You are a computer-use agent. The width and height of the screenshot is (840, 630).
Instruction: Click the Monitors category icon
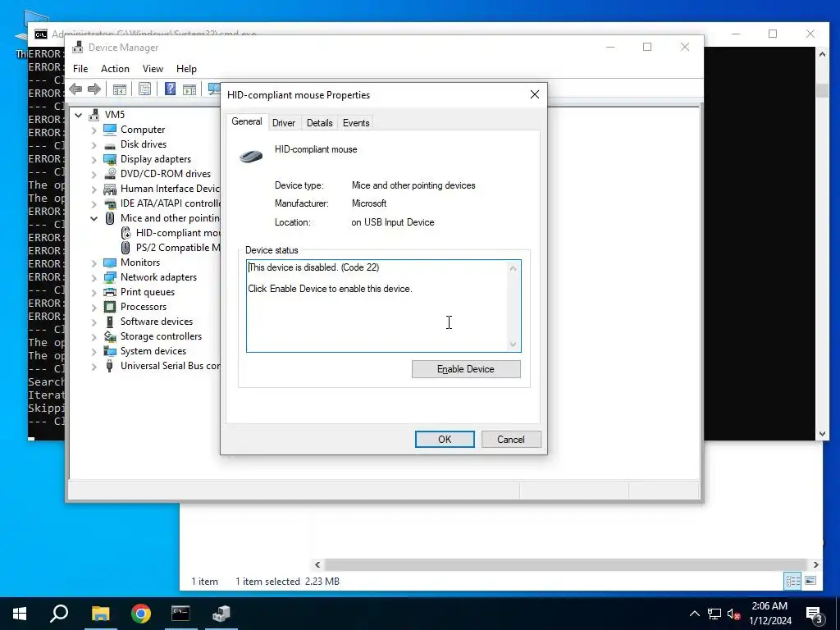click(x=110, y=262)
